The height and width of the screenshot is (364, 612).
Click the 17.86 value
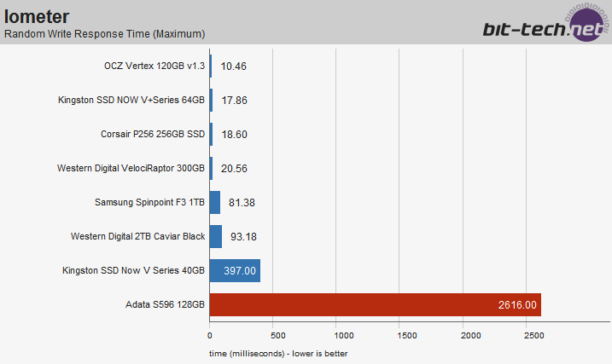pos(234,100)
